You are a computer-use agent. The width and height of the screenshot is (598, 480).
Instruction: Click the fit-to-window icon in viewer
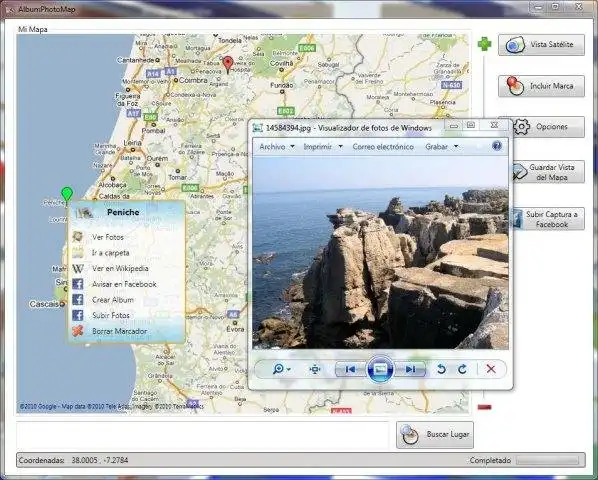(315, 369)
